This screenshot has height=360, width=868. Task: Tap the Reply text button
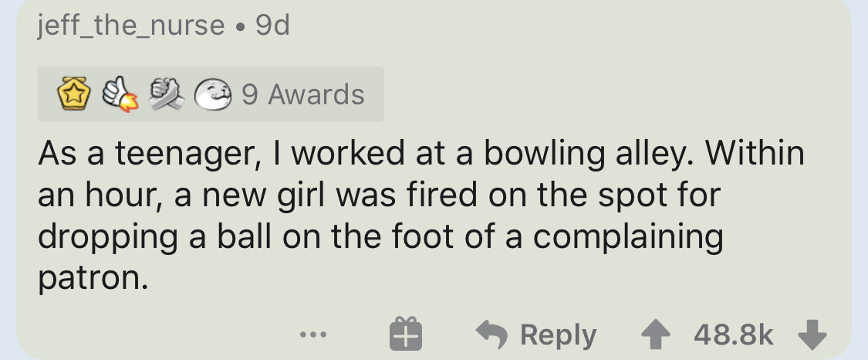pos(558,335)
